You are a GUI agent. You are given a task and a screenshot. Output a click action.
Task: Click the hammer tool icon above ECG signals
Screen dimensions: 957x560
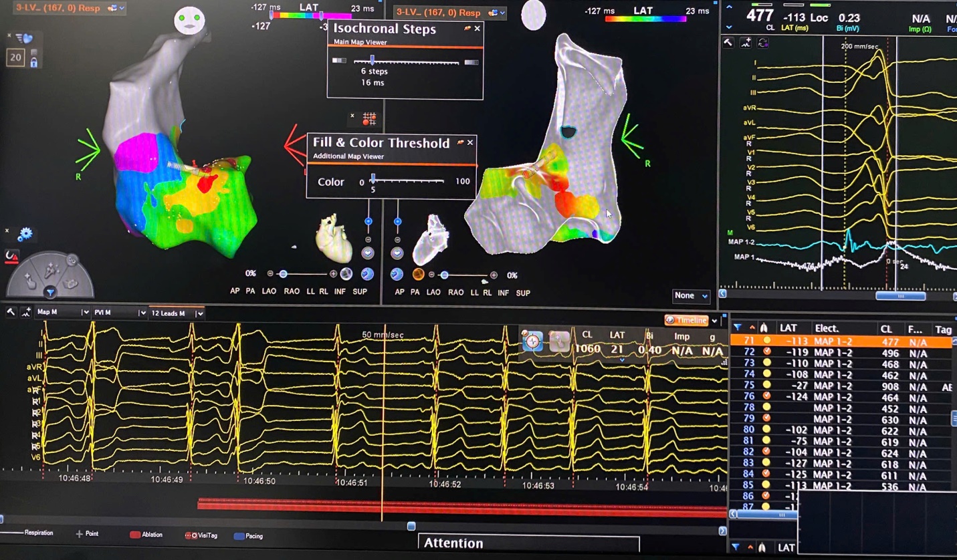[x=728, y=43]
